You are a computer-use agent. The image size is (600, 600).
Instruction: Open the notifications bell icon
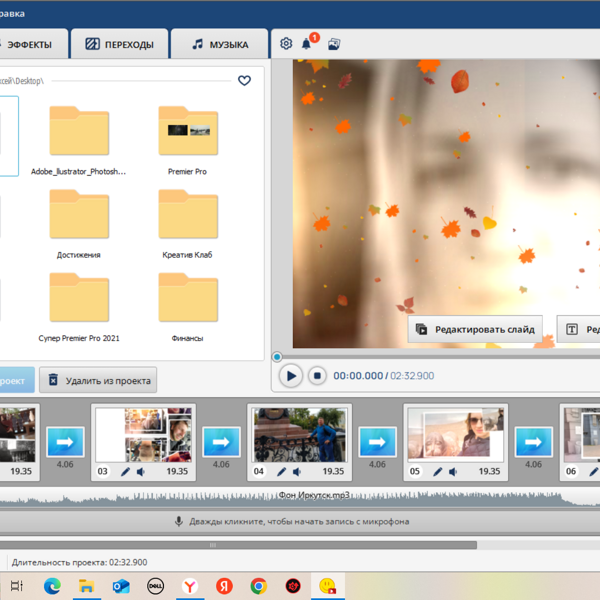click(x=309, y=44)
